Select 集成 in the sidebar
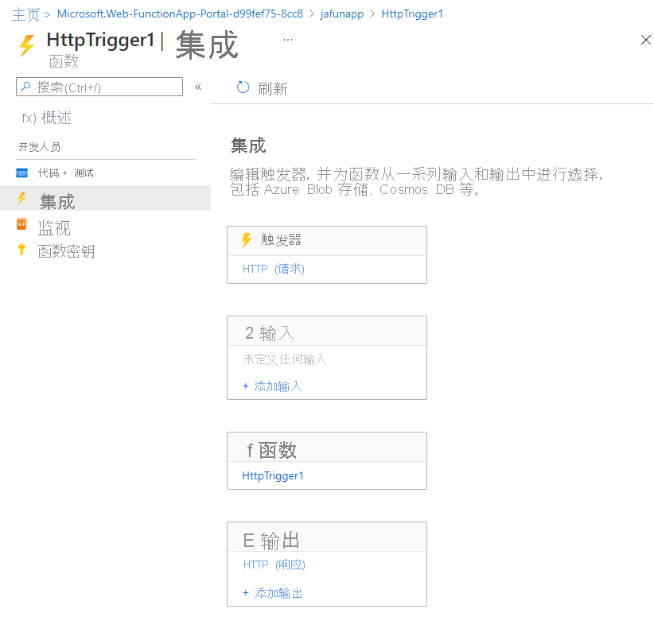654x644 pixels. pos(105,199)
